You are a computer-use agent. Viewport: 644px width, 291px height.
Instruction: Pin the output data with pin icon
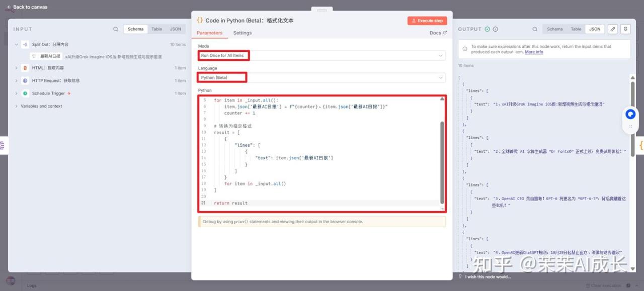coord(625,29)
